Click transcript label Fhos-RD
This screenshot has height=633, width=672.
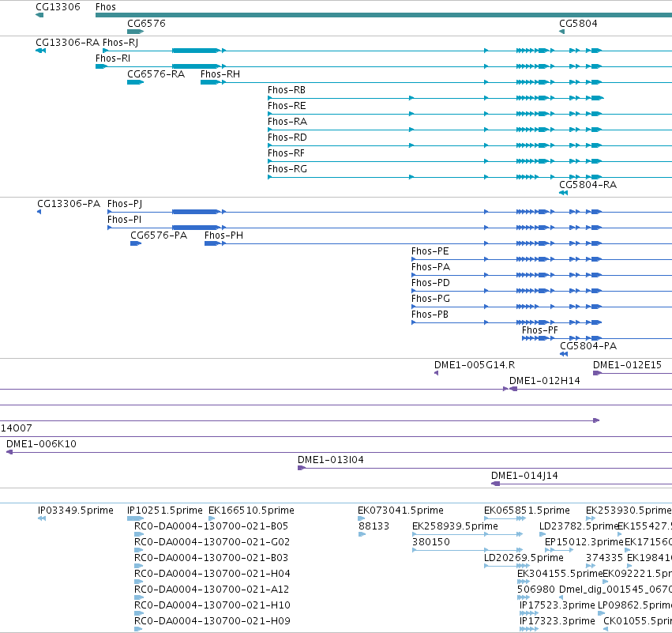click(287, 138)
